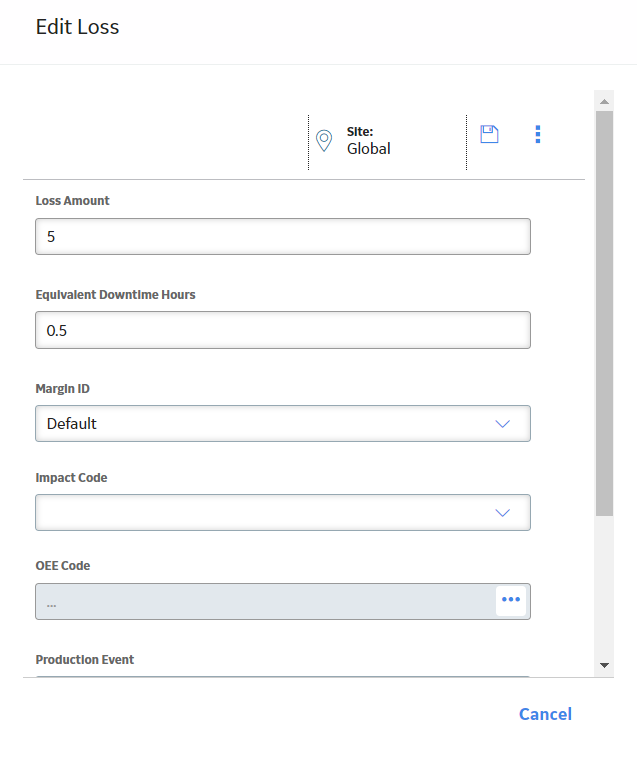The width and height of the screenshot is (637, 761).
Task: Click the Edit Loss heading
Action: (x=77, y=27)
